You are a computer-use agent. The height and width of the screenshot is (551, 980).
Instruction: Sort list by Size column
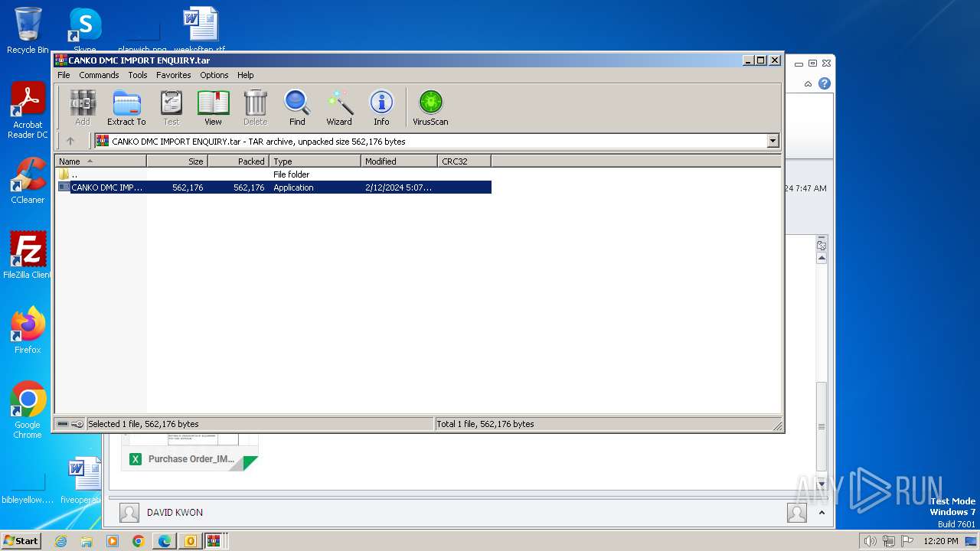177,161
